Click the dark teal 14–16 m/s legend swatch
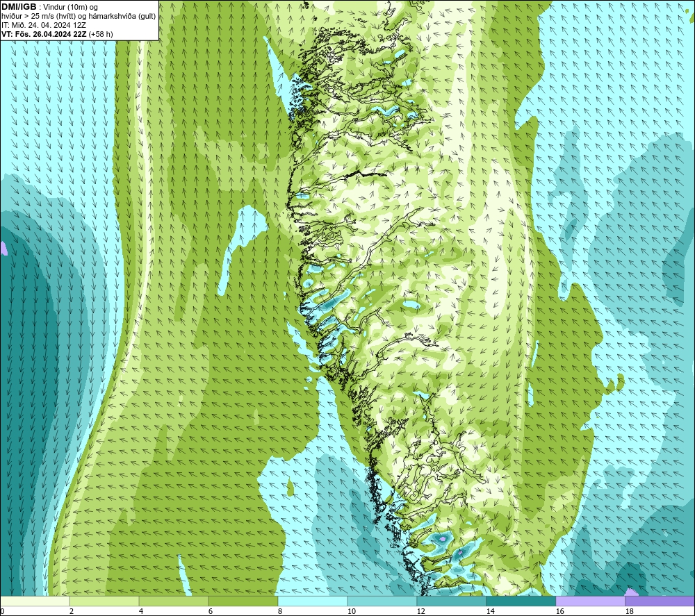The height and width of the screenshot is (616, 695). [x=521, y=601]
